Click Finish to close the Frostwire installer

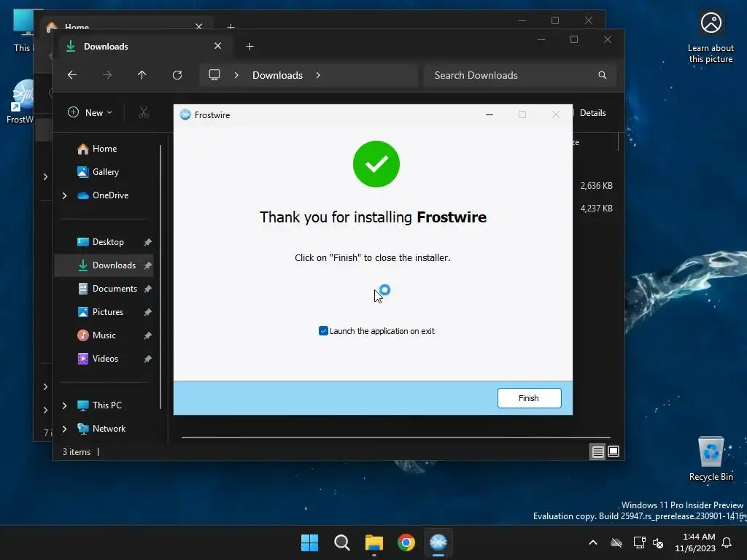click(530, 398)
